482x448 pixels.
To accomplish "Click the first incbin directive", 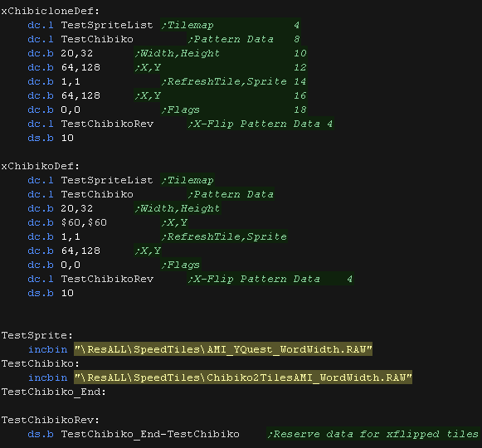I will 47,349.
